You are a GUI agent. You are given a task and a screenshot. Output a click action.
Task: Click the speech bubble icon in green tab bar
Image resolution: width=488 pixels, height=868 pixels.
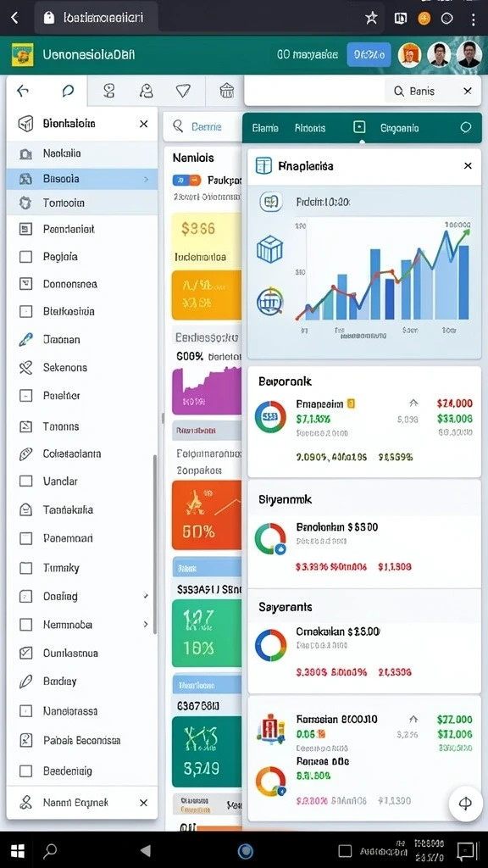click(x=466, y=128)
